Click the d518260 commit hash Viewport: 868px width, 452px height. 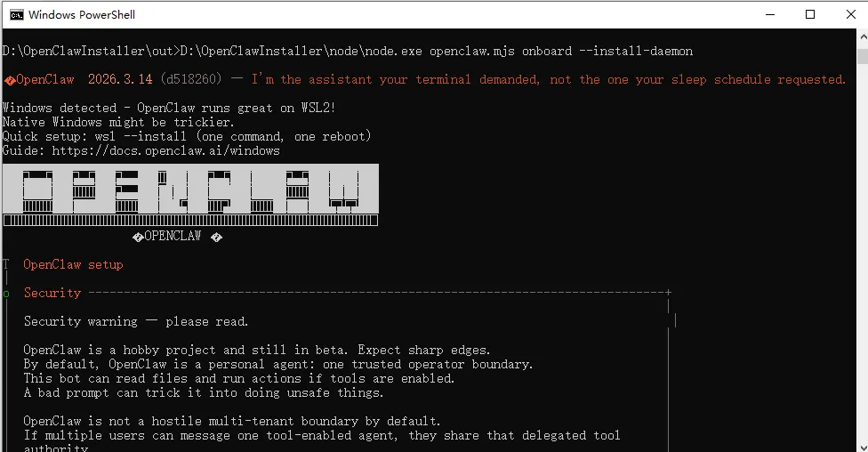point(191,79)
